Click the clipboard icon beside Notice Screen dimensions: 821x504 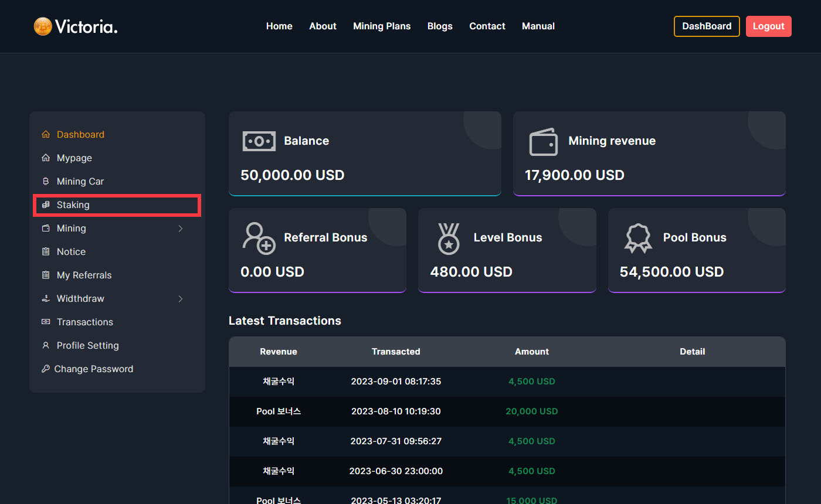[x=46, y=252]
